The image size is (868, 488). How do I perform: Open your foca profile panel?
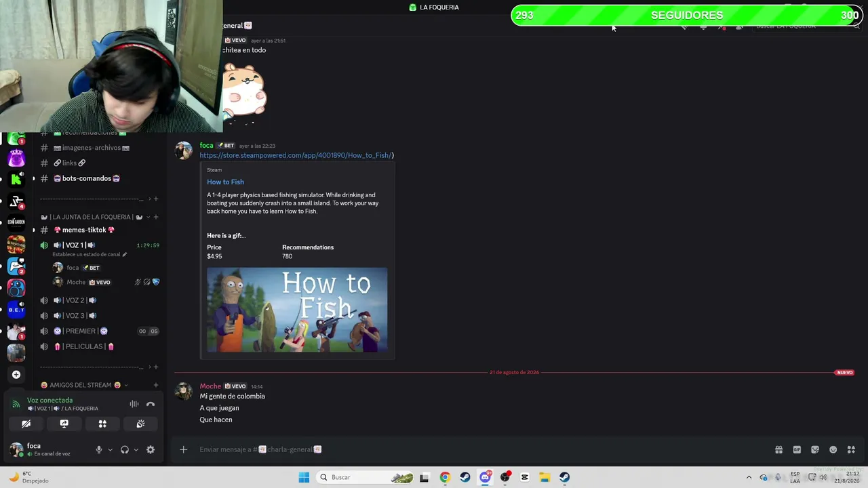(x=47, y=449)
